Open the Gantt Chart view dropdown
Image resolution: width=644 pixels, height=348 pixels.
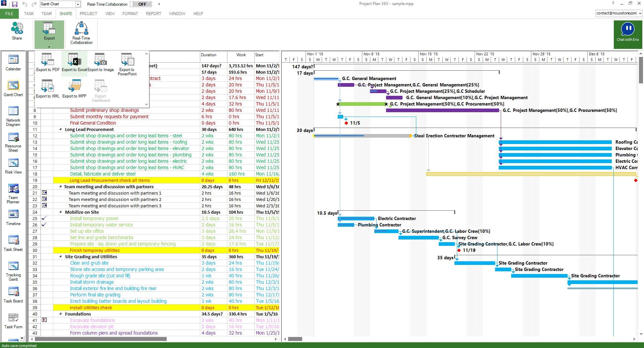[x=78, y=4]
